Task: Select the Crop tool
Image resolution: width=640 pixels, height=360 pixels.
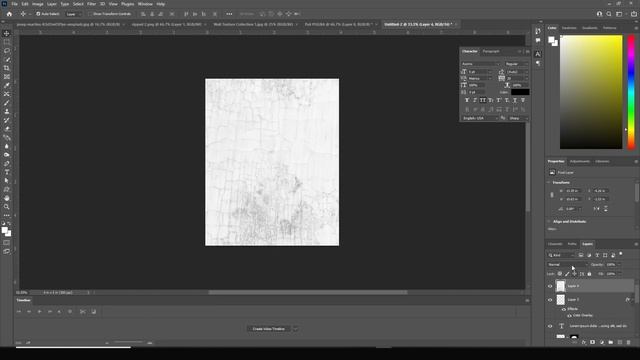Action: [x=7, y=68]
